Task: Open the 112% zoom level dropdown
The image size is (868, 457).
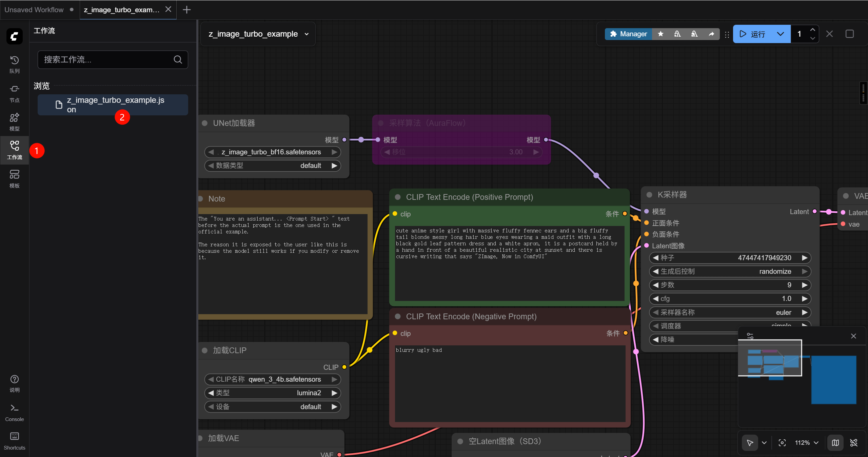Action: coord(806,442)
